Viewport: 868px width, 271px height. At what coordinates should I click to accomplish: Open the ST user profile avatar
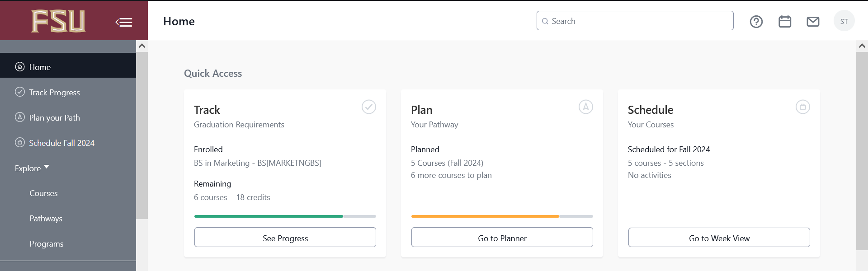[x=844, y=21]
